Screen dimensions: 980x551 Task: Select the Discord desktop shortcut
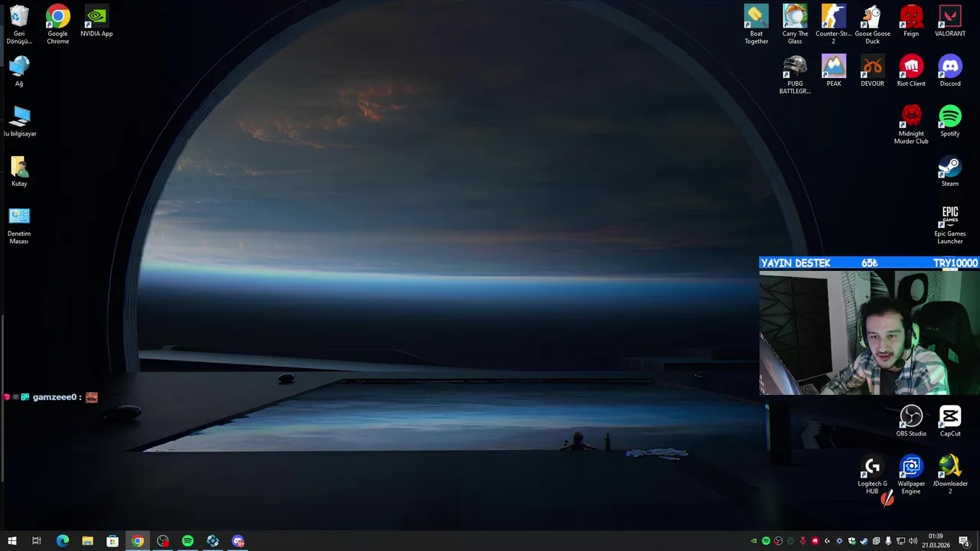[950, 71]
